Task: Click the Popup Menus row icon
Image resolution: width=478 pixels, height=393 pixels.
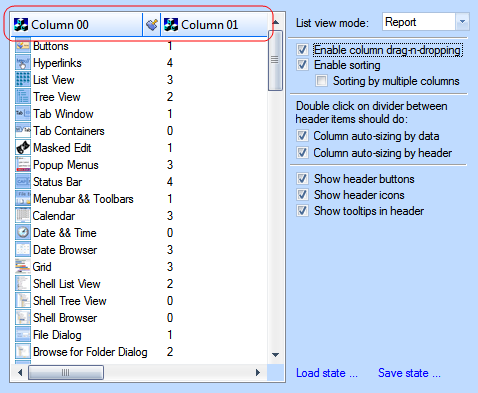Action: tap(23, 165)
